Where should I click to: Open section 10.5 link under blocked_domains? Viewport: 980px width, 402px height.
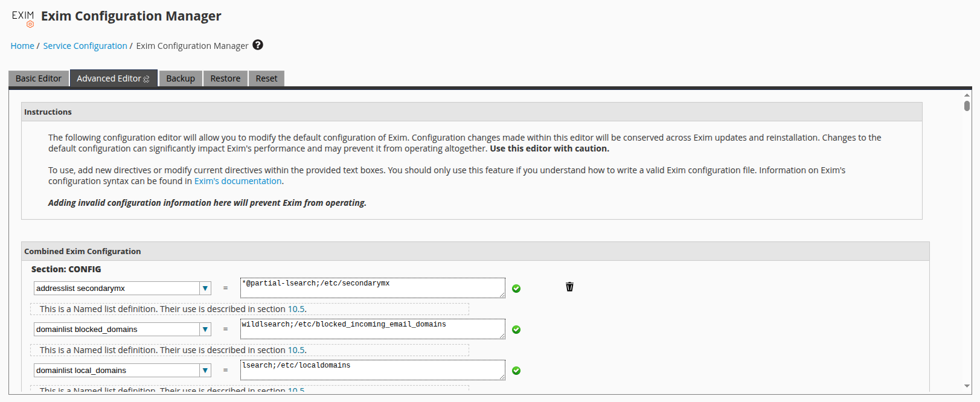(x=296, y=350)
